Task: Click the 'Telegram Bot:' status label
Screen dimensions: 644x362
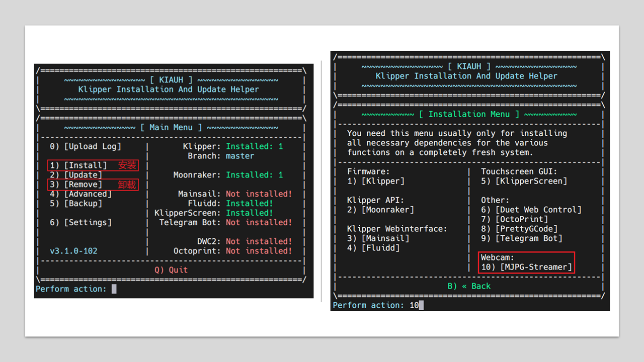Action: click(190, 222)
